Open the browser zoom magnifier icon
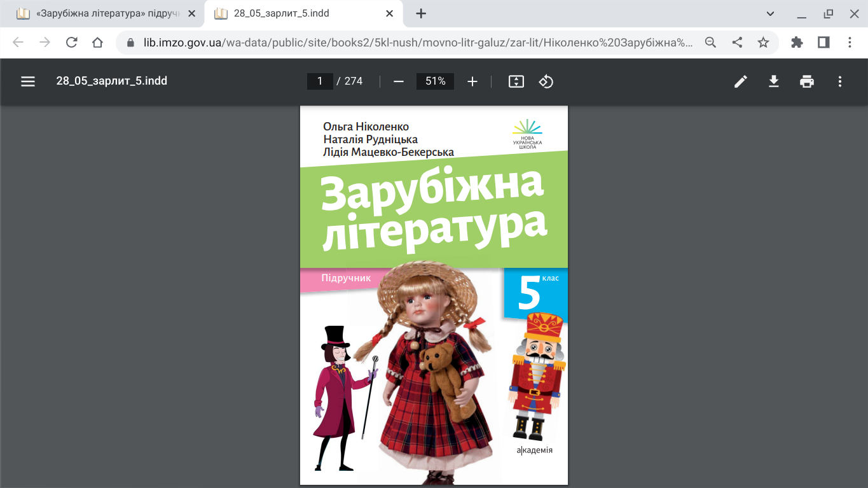Screen dimensions: 868x488 click(711, 43)
